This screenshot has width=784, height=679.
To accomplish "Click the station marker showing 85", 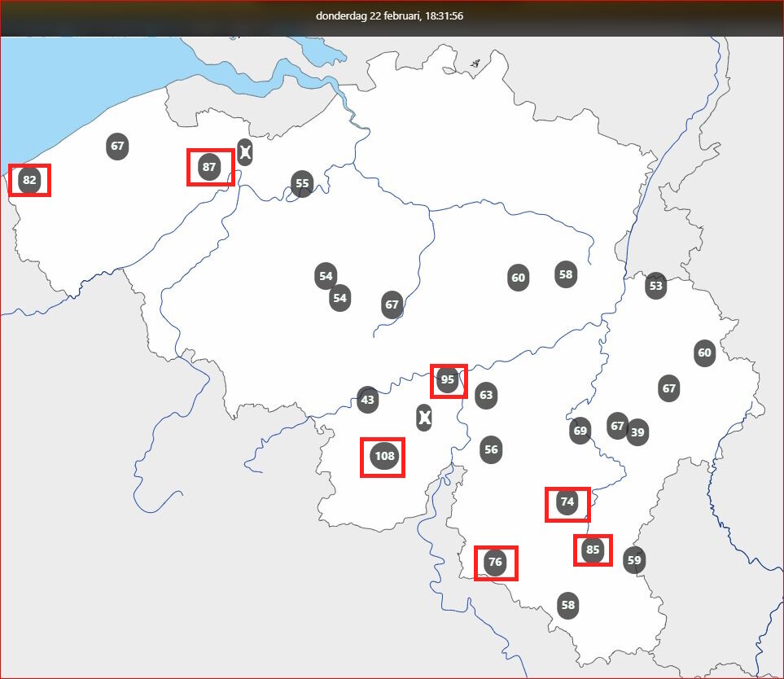I will point(593,550).
